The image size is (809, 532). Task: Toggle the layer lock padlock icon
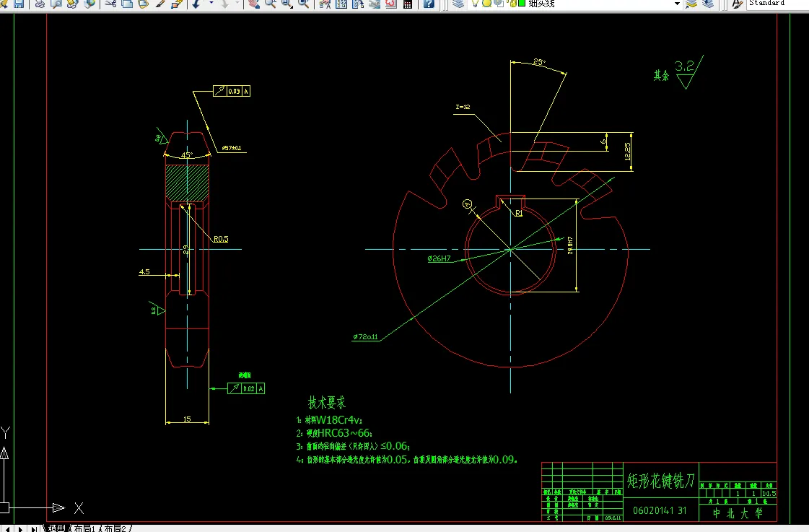pos(511,4)
